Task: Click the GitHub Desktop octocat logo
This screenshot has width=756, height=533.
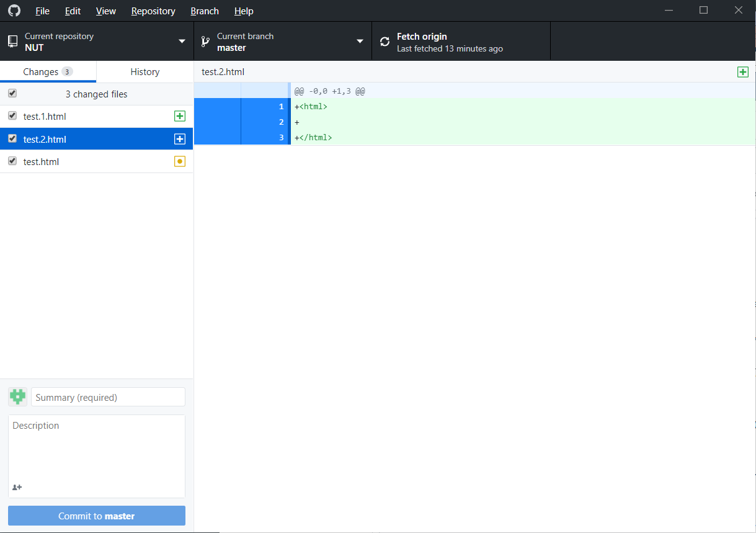Action: pos(14,11)
